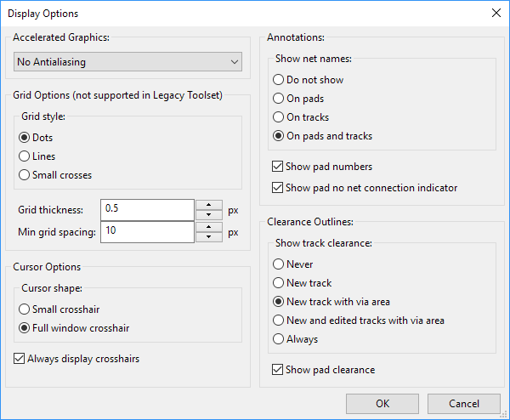Open the Accelerated Graphics antialiasing dropdown
The image size is (510, 420).
[127, 62]
